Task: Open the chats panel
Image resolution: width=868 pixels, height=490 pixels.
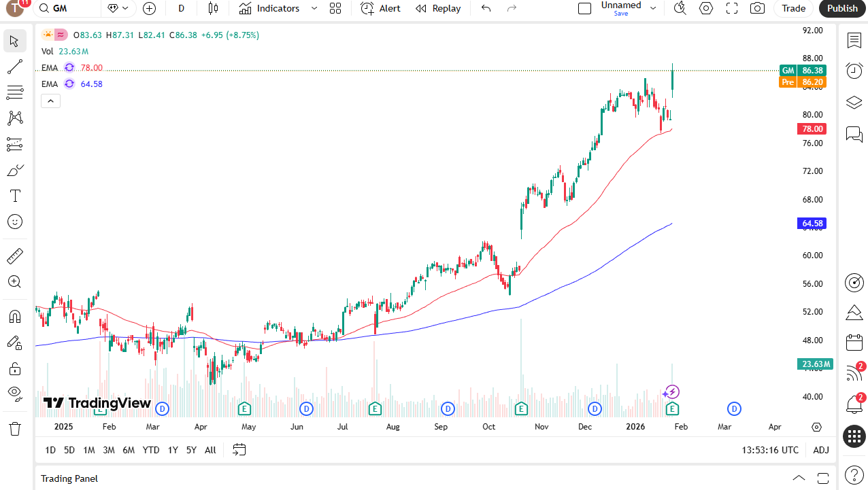Action: tap(854, 134)
